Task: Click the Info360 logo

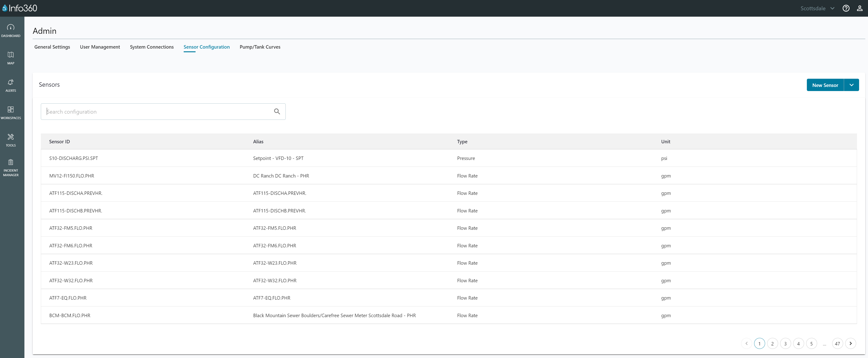Action: coord(20,8)
